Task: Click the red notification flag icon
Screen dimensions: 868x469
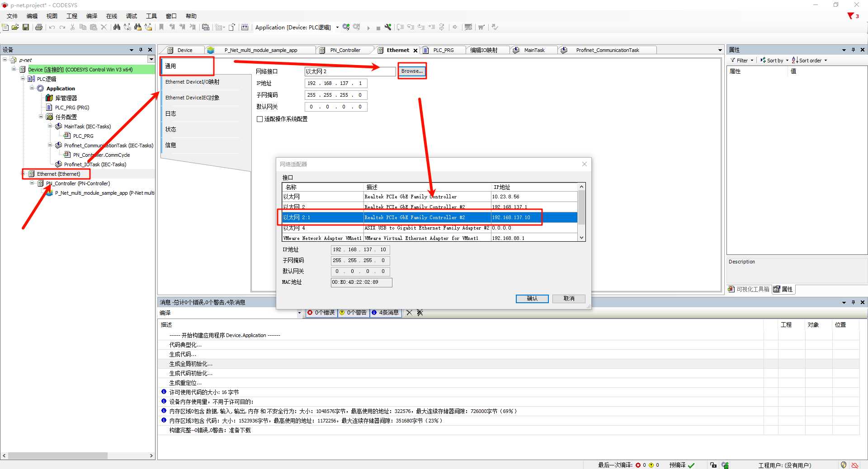Action: pyautogui.click(x=850, y=16)
